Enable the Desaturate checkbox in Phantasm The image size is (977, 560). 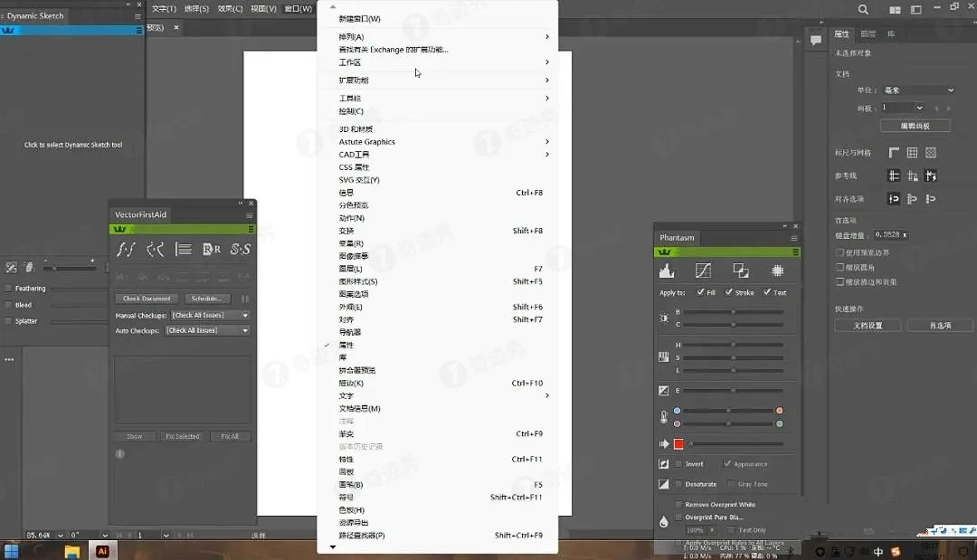(678, 484)
